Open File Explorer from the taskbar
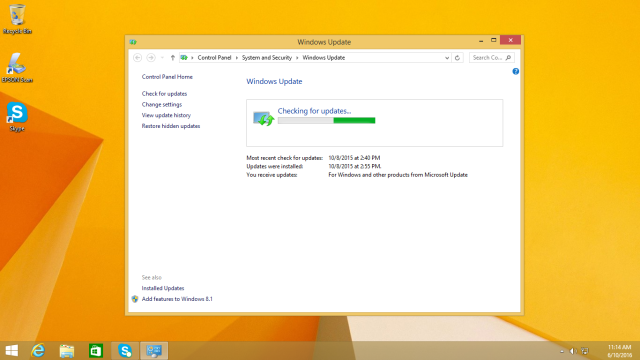Screen dimensions: 640x360 point(67,351)
